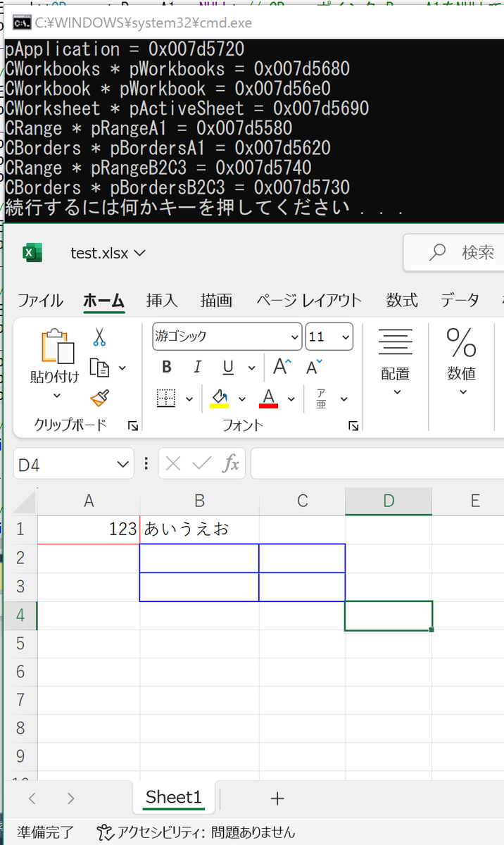The height and width of the screenshot is (845, 504).
Task: Select the Sheet1 sheet tab
Action: pyautogui.click(x=174, y=798)
